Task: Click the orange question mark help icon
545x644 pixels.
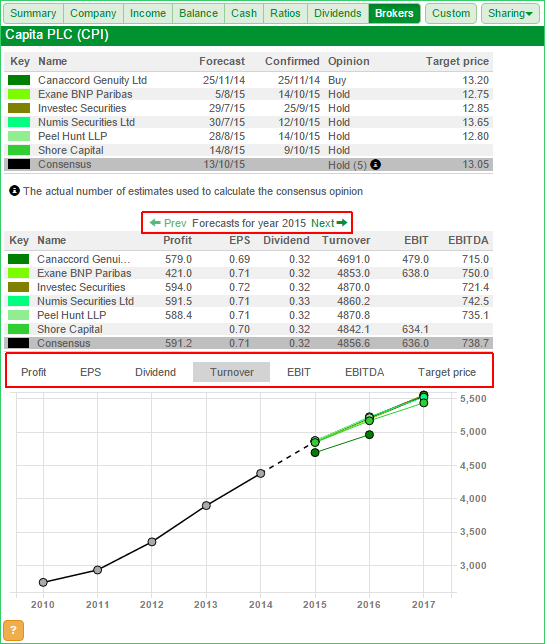Action: point(13,630)
